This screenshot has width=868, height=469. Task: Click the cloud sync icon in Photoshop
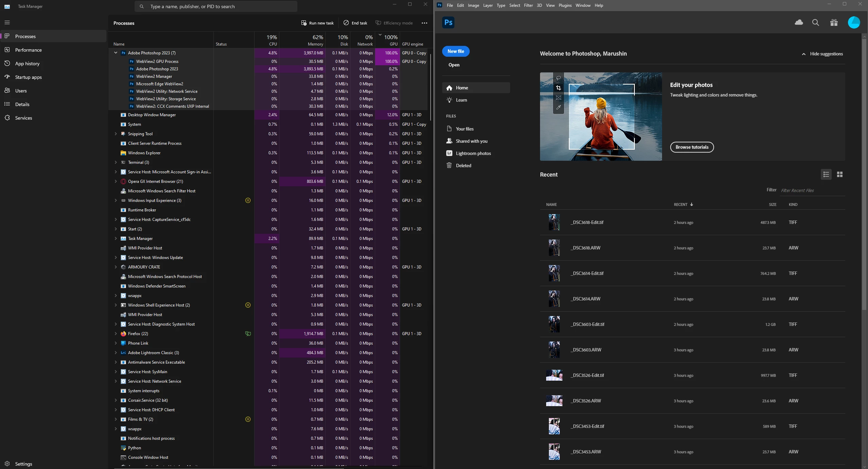tap(799, 22)
